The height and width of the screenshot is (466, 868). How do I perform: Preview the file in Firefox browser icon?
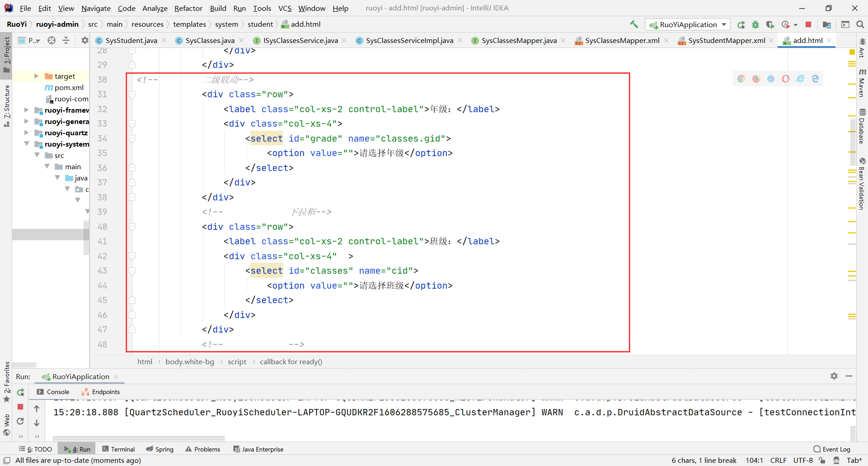point(756,79)
